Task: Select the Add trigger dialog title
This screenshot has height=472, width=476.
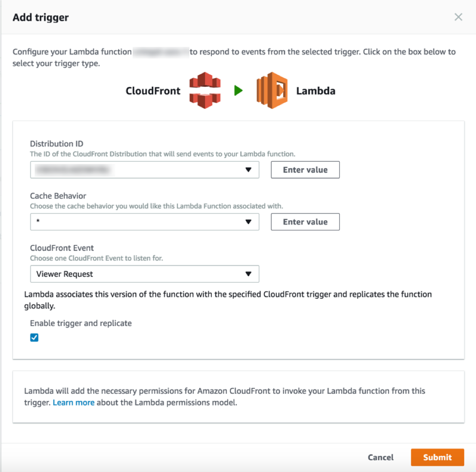Action: [x=41, y=17]
